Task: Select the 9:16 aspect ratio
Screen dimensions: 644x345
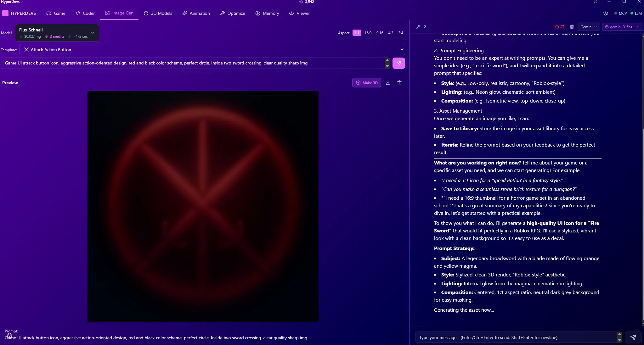Action: 380,33
